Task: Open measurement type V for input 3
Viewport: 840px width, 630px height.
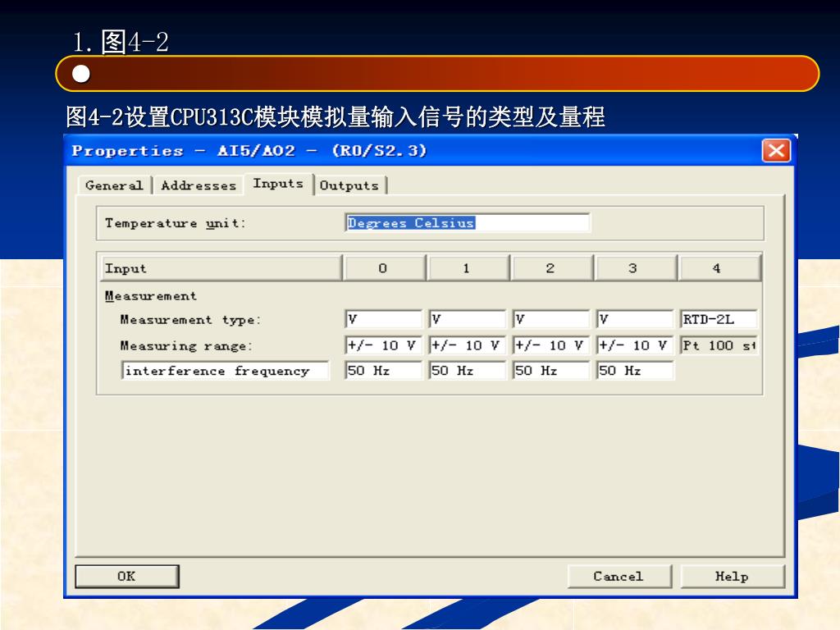Action: (634, 319)
